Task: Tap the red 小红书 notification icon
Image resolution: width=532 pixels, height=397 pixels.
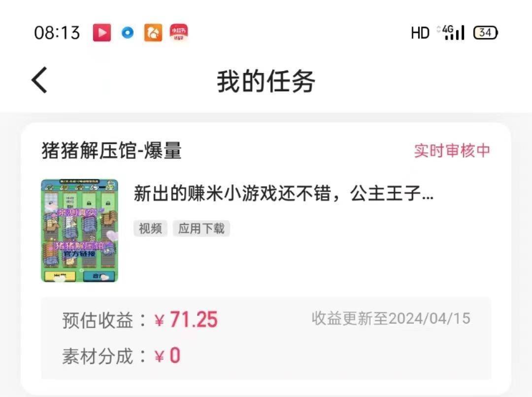Action: pyautogui.click(x=179, y=33)
